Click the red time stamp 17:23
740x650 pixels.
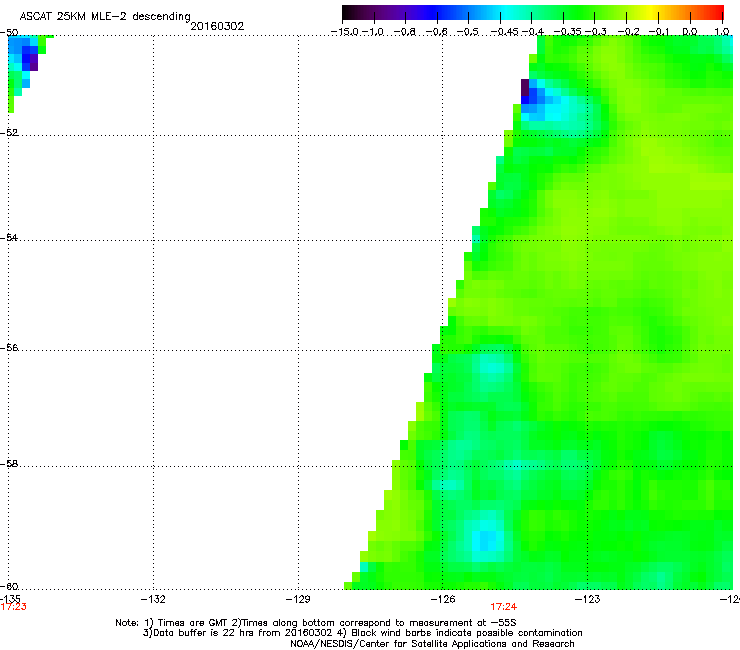click(13, 607)
